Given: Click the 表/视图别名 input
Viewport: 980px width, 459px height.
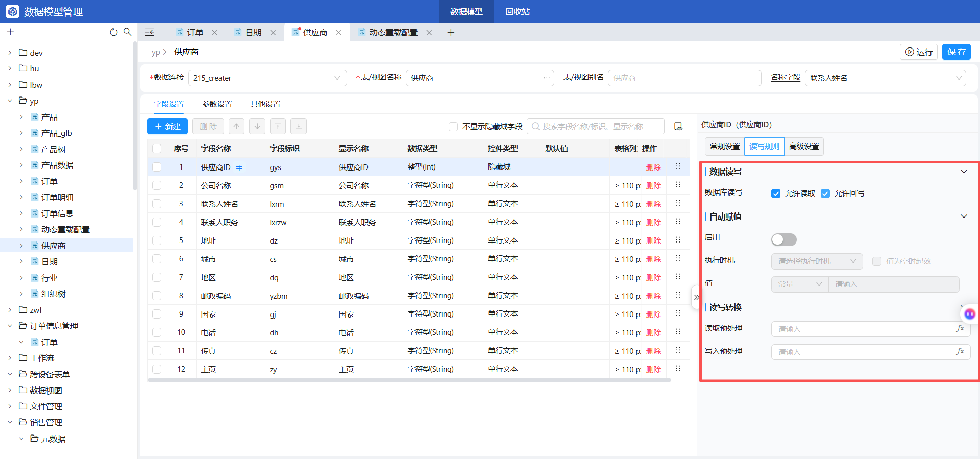Looking at the screenshot, I should [684, 78].
